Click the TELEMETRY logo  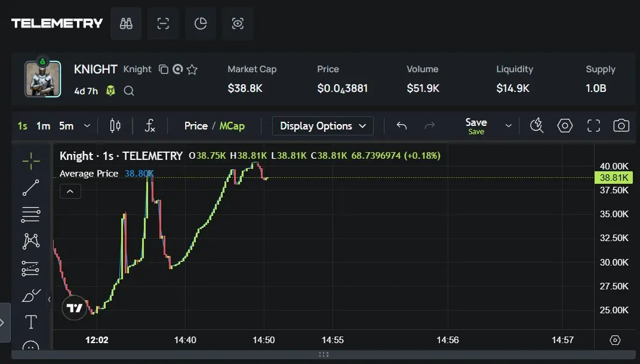(x=57, y=23)
